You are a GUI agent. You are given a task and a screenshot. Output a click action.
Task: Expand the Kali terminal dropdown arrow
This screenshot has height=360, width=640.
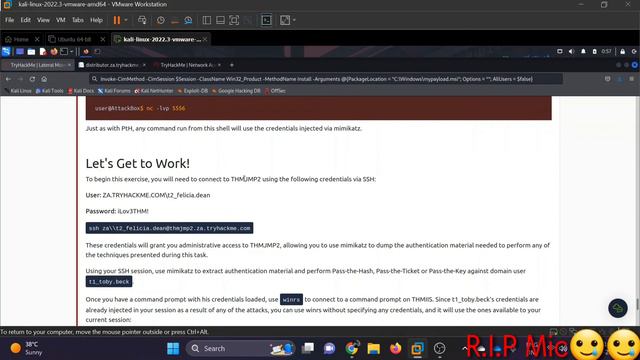pos(71,51)
